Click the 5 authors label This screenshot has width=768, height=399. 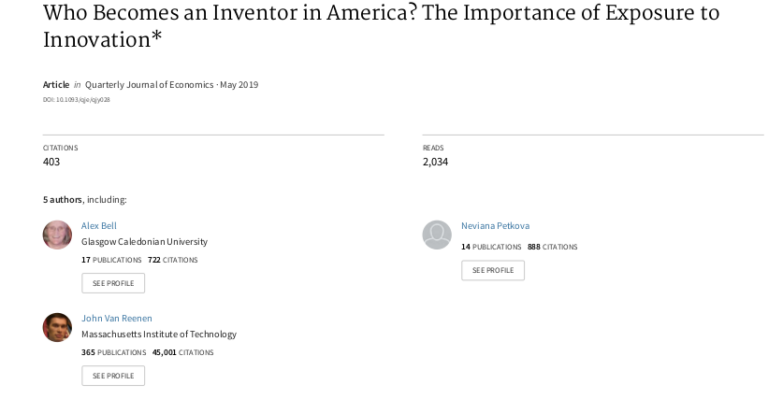(x=62, y=200)
